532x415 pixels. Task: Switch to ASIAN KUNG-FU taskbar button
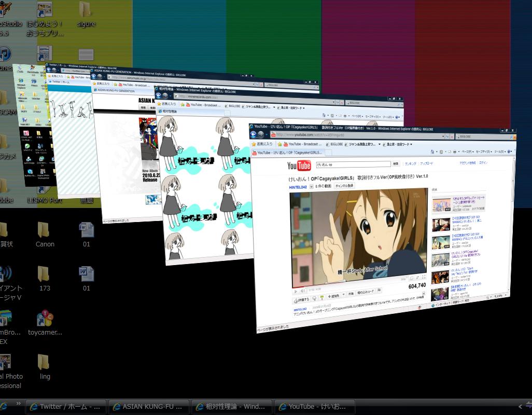(x=149, y=407)
